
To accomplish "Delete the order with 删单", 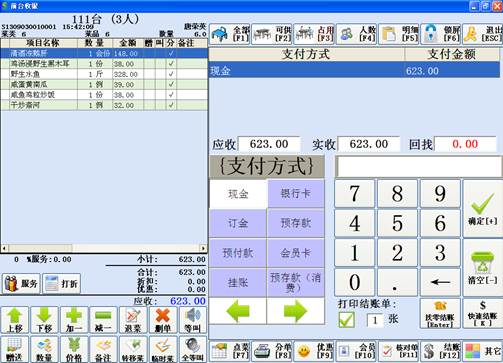I will point(163,320).
